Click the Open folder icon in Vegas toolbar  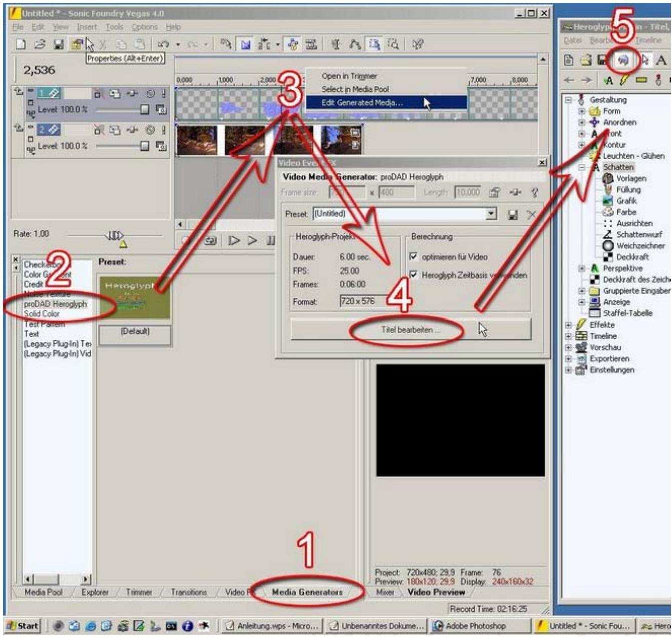pyautogui.click(x=40, y=44)
